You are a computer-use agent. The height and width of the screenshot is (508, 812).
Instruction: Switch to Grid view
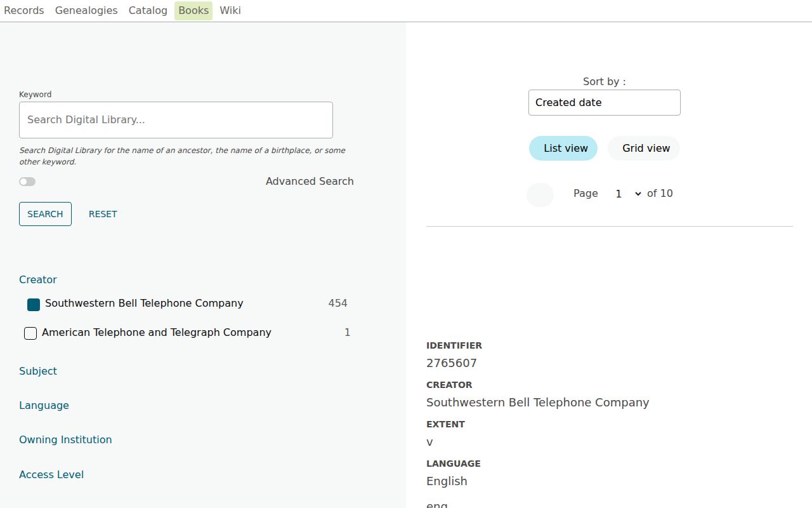click(644, 149)
